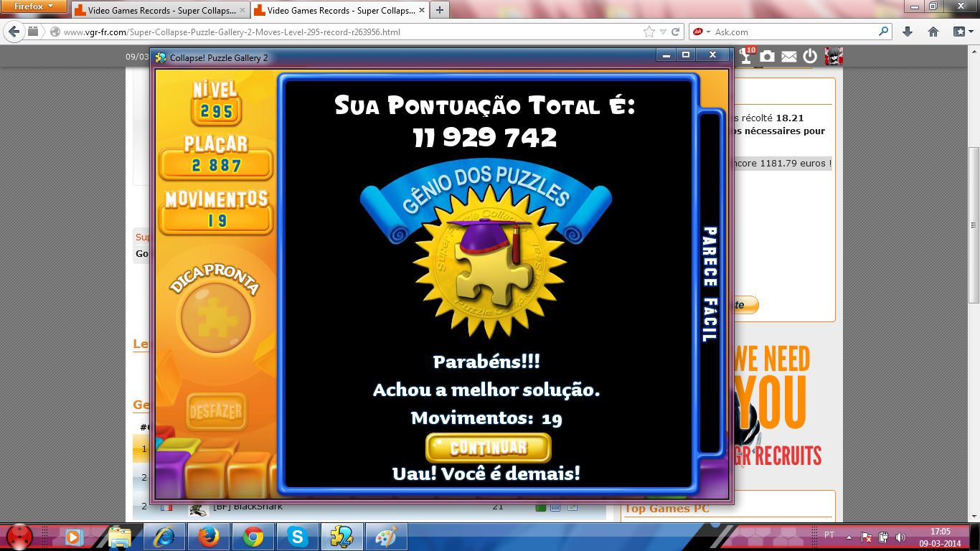Open Skype from the taskbar
980x551 pixels.
click(298, 536)
